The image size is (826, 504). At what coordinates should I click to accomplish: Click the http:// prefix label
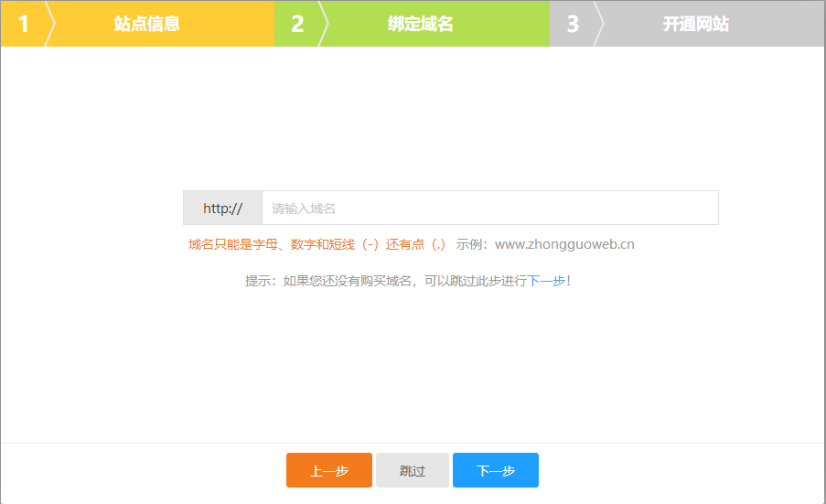(x=222, y=209)
